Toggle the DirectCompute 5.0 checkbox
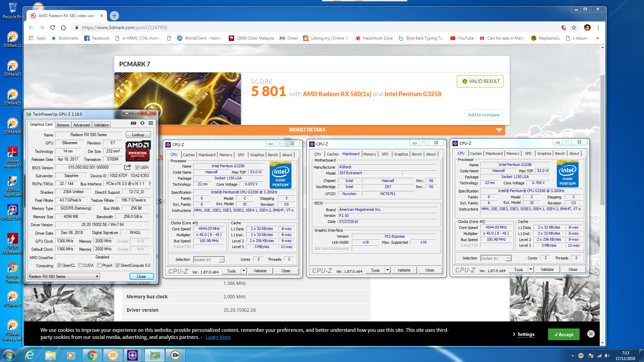Viewport: 644px width, 362px height. click(118, 265)
